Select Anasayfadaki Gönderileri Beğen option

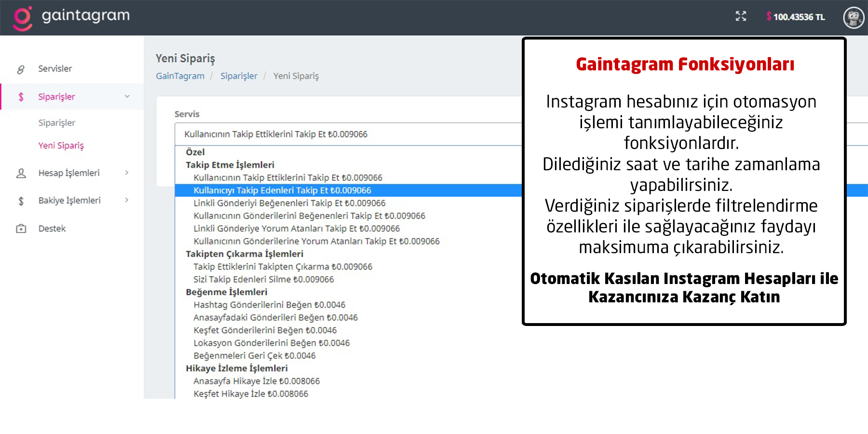275,318
